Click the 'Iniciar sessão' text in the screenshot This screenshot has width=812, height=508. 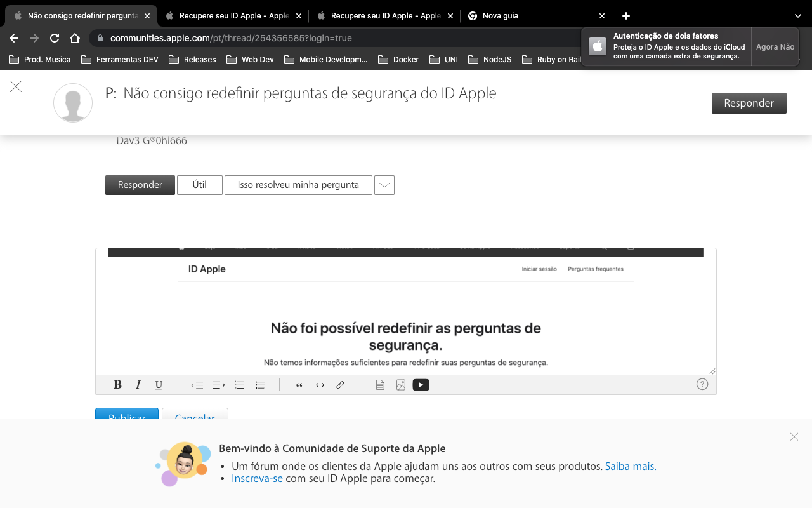(539, 269)
